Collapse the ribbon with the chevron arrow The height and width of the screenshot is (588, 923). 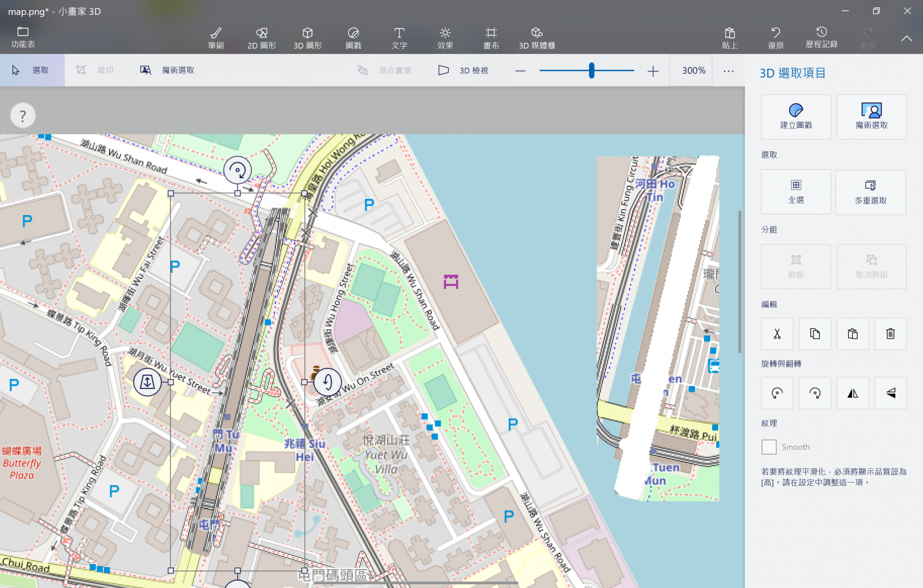pyautogui.click(x=906, y=38)
